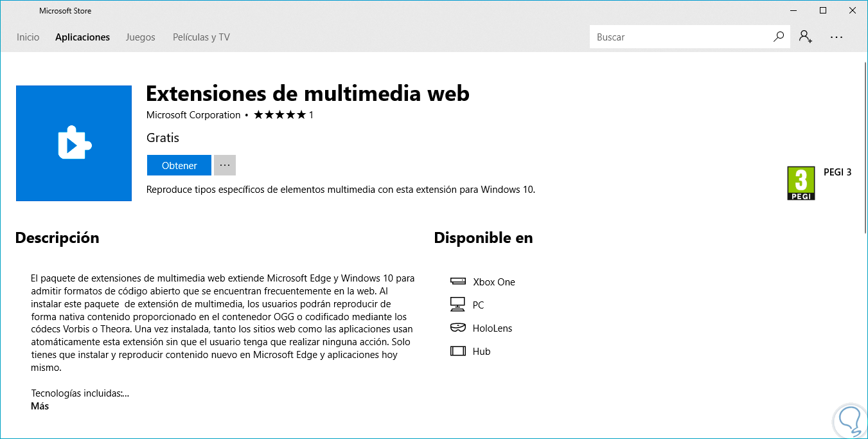Click the PC label

pyautogui.click(x=478, y=305)
